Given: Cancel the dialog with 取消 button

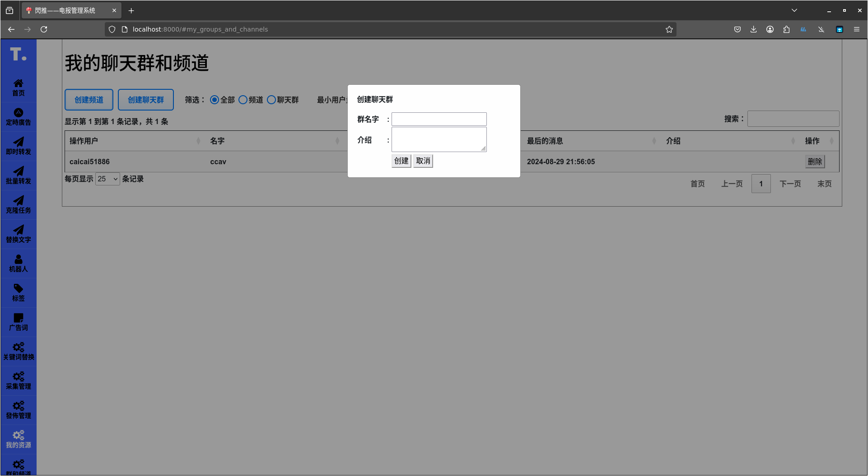Looking at the screenshot, I should coord(423,161).
